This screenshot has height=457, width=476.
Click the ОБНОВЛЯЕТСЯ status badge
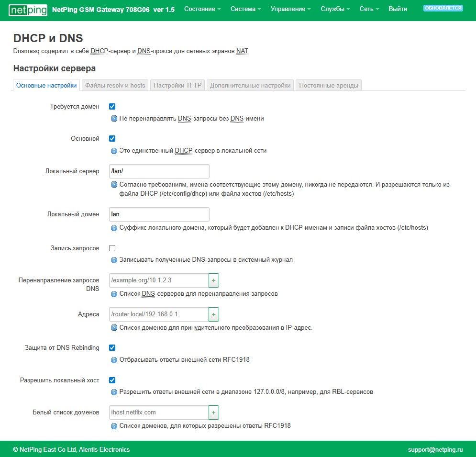(443, 9)
